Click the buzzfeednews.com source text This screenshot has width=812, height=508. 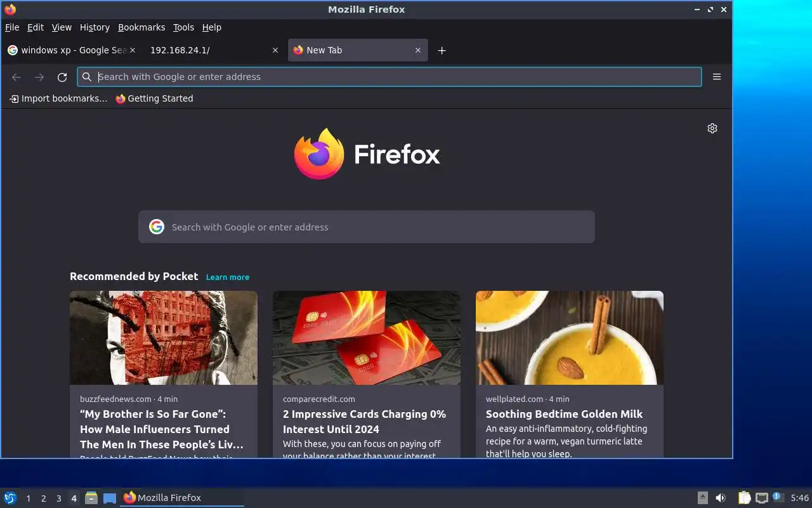pyautogui.click(x=115, y=399)
